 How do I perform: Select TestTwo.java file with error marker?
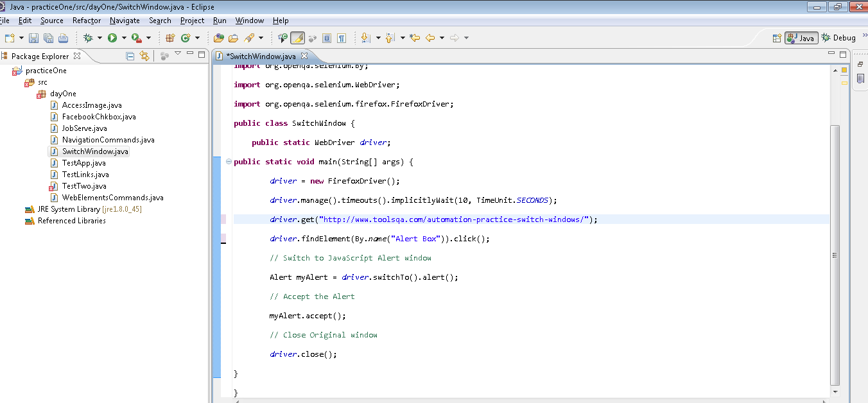click(x=84, y=186)
